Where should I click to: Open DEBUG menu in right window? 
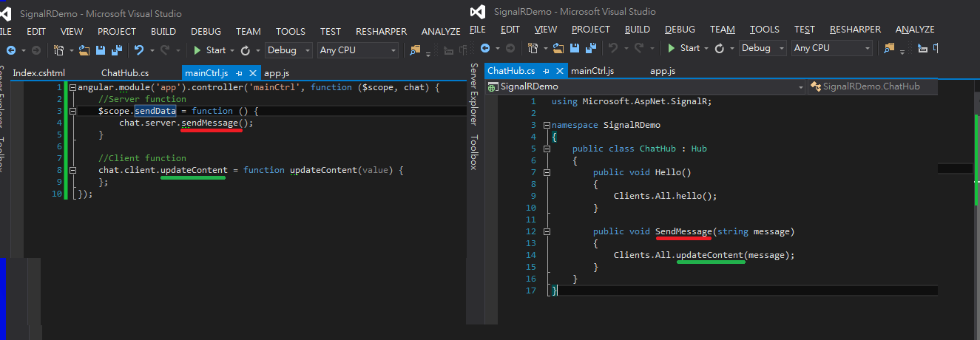tap(680, 30)
